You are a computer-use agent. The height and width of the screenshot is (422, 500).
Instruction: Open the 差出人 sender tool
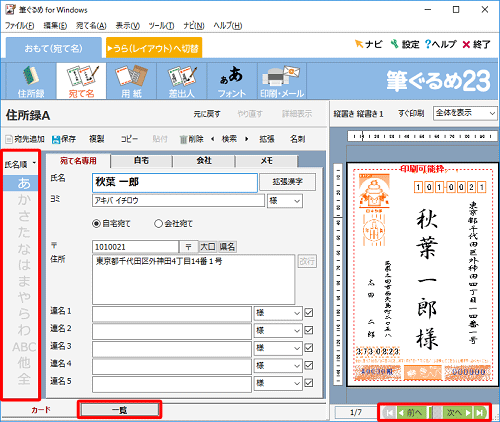(x=182, y=81)
